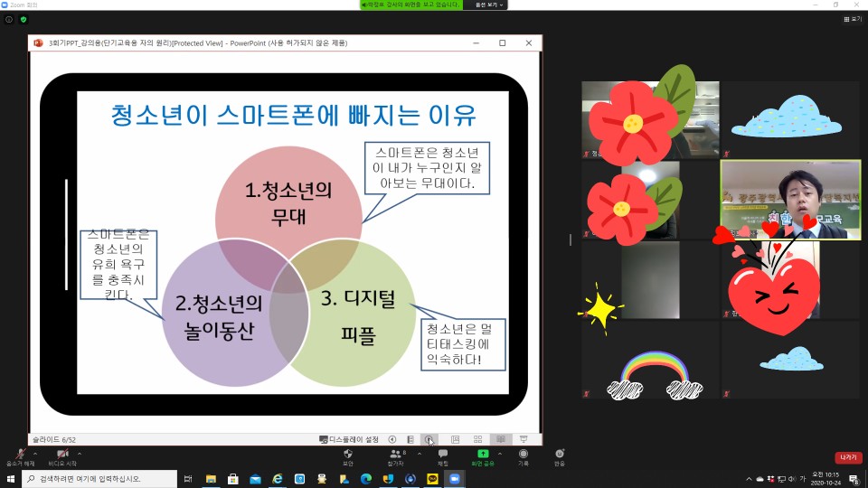The width and height of the screenshot is (868, 488).
Task: Start video with the camera icon
Action: coord(62,454)
